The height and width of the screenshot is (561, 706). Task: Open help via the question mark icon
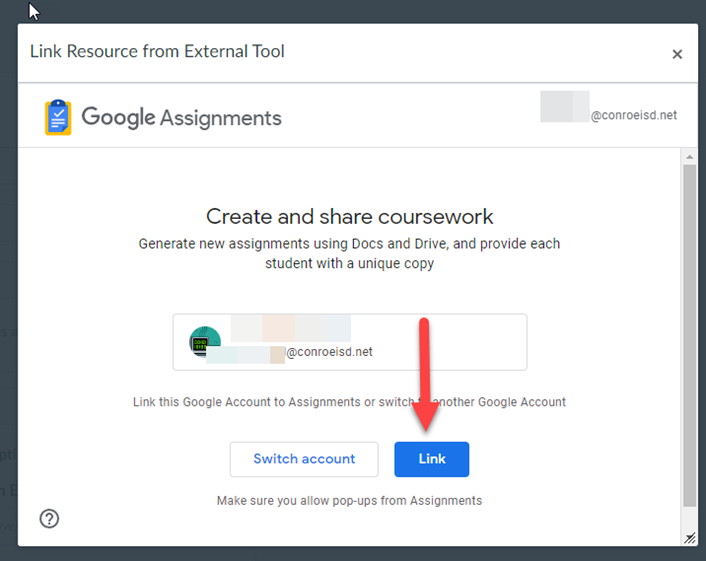tap(49, 518)
